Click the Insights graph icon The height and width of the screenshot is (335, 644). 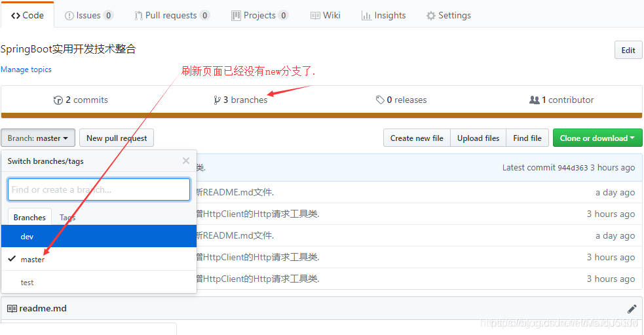point(366,16)
